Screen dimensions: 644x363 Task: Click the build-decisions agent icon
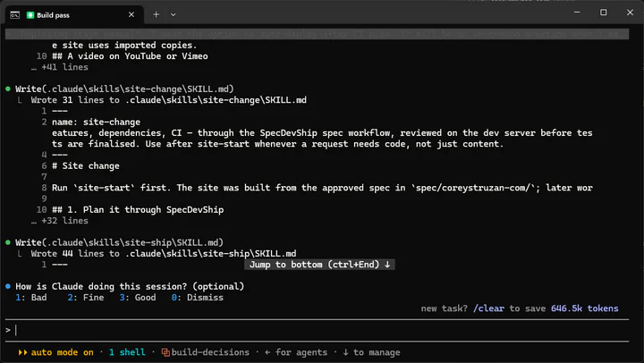165,352
